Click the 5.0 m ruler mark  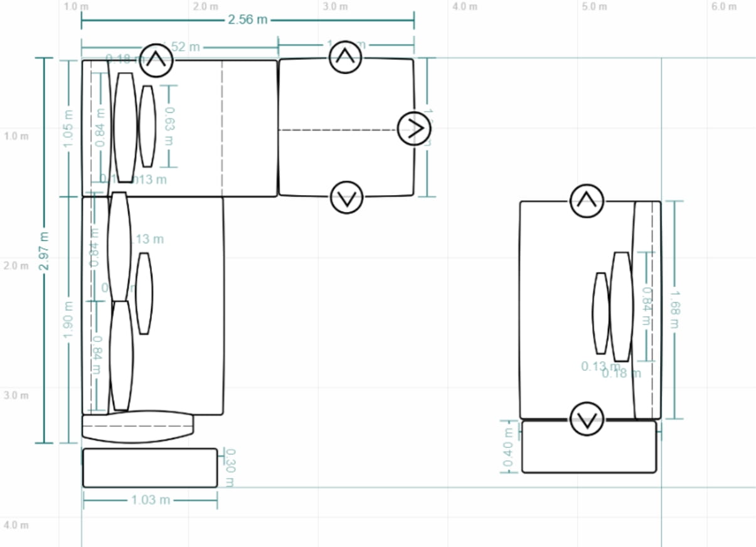click(594, 7)
